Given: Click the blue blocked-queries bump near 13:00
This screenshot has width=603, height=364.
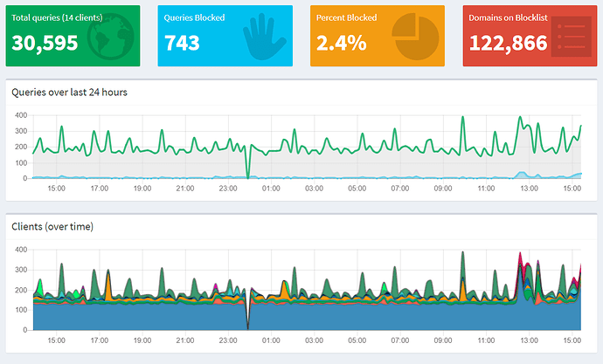Looking at the screenshot, I should point(523,175).
